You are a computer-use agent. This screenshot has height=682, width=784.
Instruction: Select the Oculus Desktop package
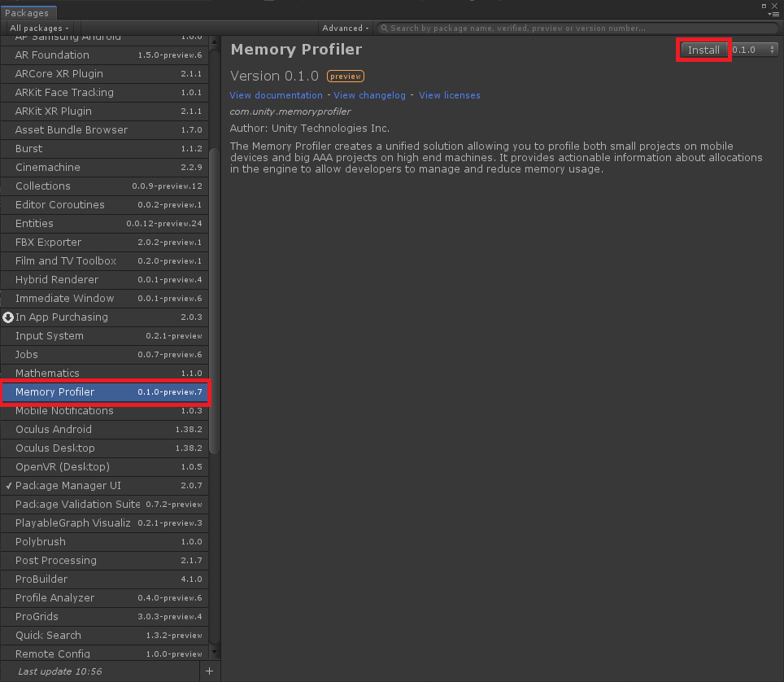click(x=104, y=448)
